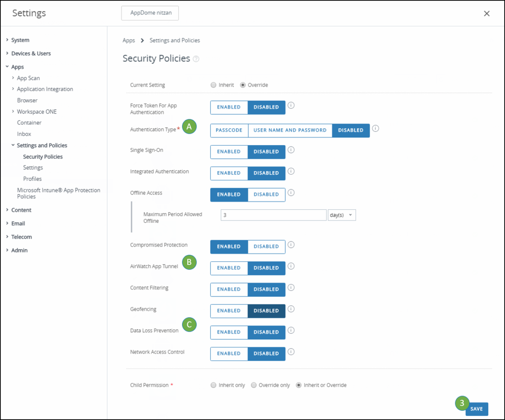505x420 pixels.
Task: Select Inherit for Current Setting
Action: [x=213, y=85]
